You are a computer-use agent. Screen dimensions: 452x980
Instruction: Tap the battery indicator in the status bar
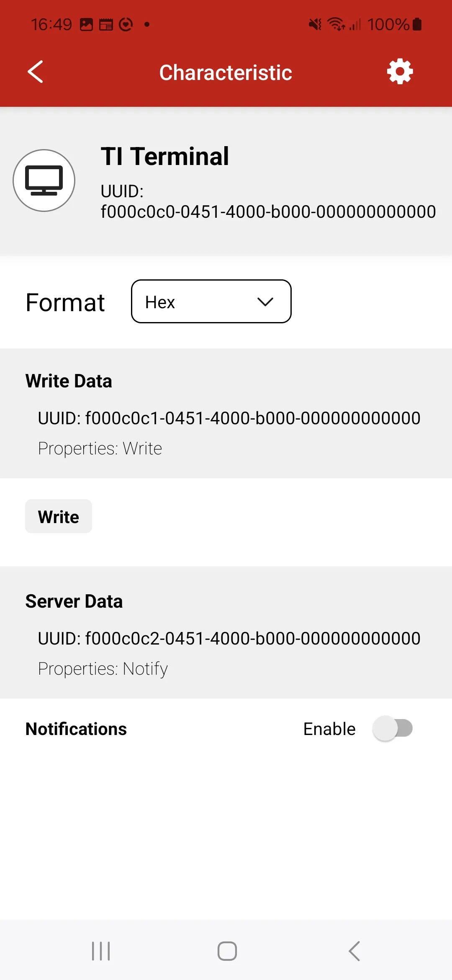click(x=416, y=24)
